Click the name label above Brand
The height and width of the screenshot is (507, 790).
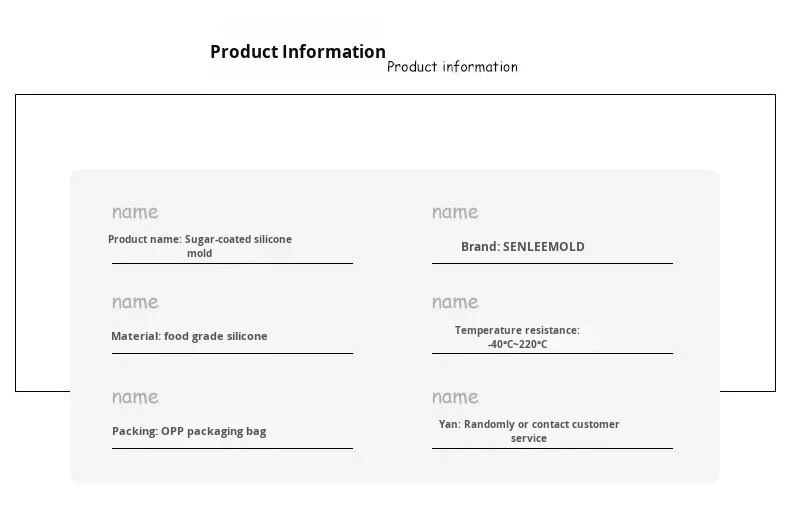tap(455, 212)
